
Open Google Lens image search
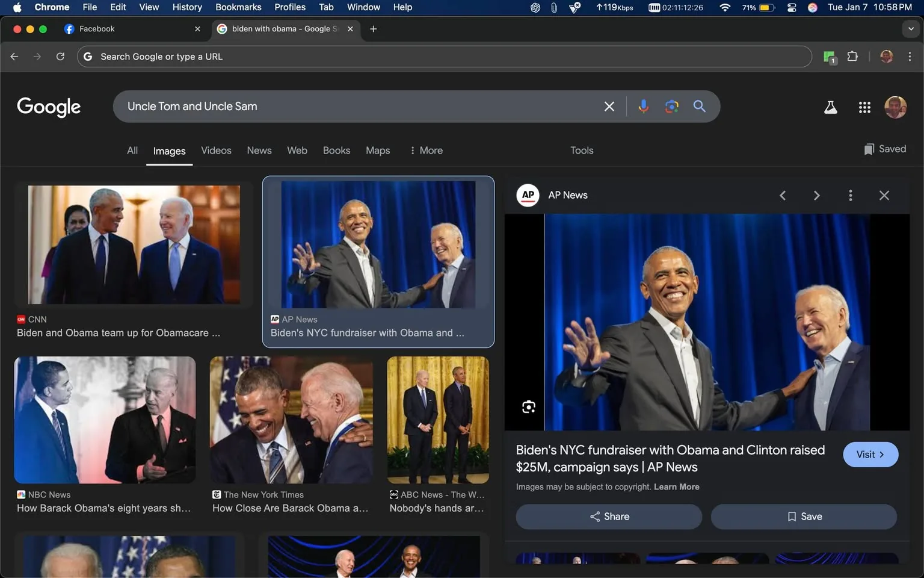[671, 107]
